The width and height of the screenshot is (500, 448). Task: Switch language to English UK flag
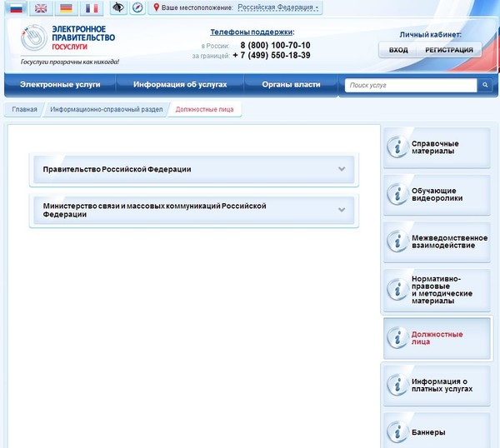pos(41,8)
